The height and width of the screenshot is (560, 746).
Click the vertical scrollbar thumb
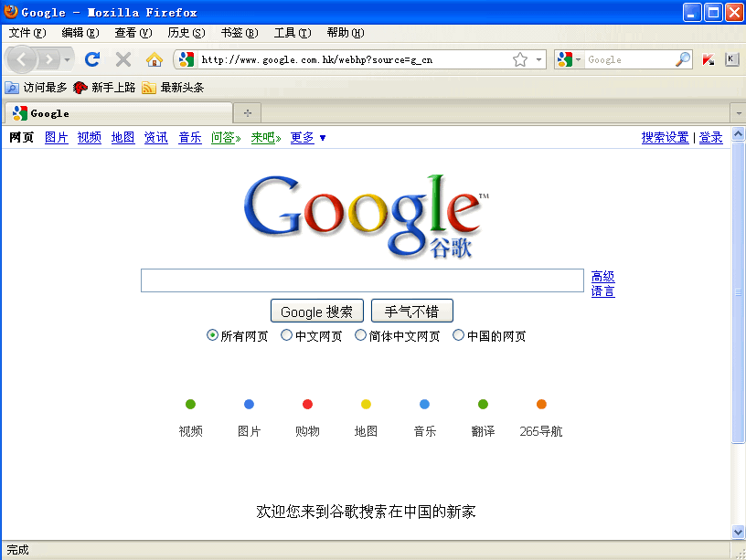point(738,293)
